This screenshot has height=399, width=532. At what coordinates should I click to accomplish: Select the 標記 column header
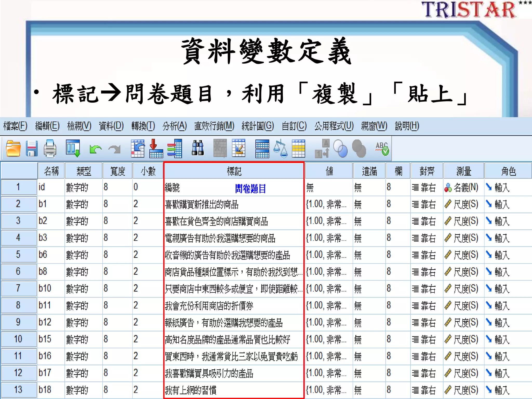click(234, 171)
